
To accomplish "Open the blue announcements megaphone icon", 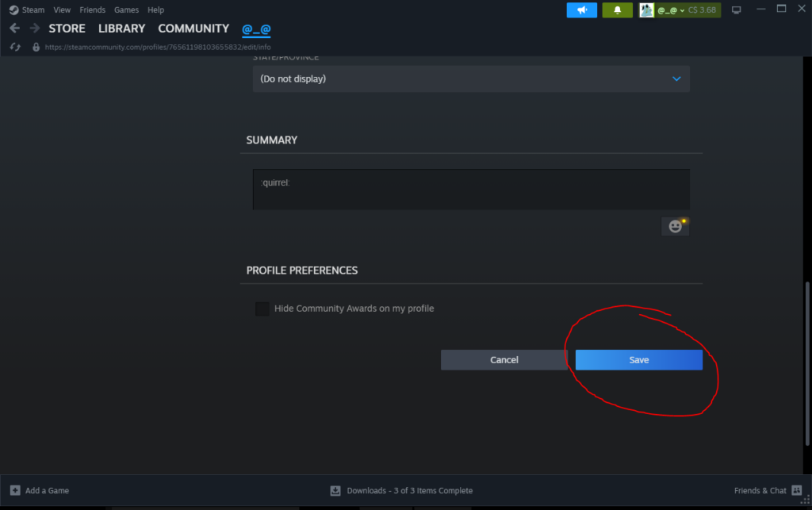I will pyautogui.click(x=581, y=10).
